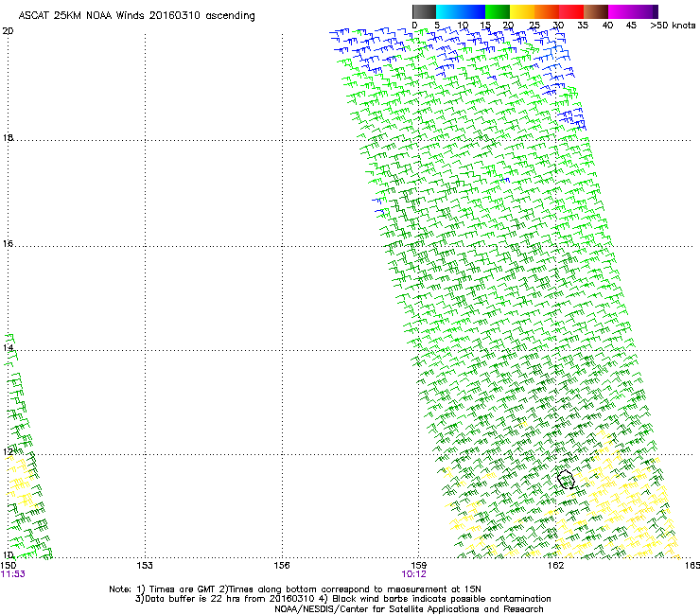Click the legend scale number '25'
Screen dimensions: 700x615
click(x=534, y=26)
